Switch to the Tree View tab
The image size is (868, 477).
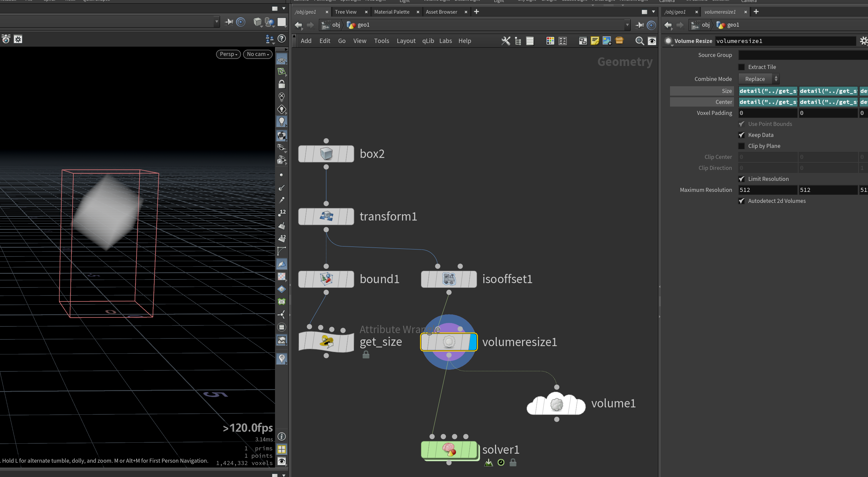(x=346, y=12)
